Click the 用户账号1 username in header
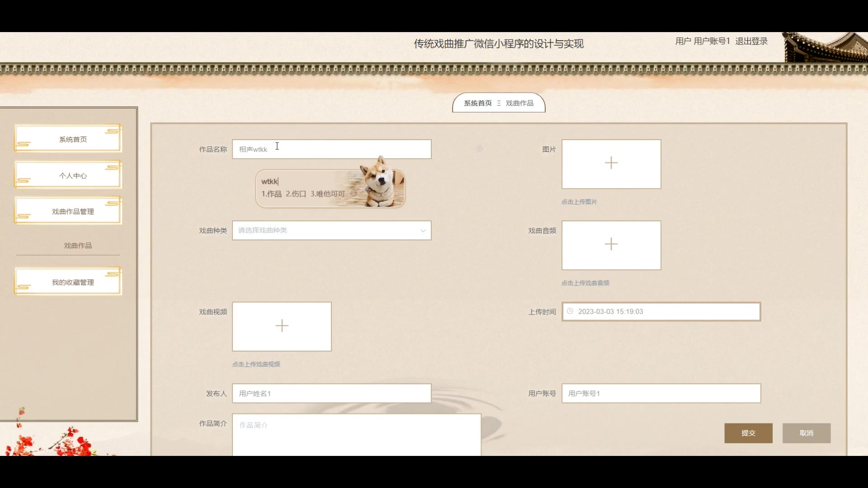Viewport: 868px width, 488px height. point(712,41)
